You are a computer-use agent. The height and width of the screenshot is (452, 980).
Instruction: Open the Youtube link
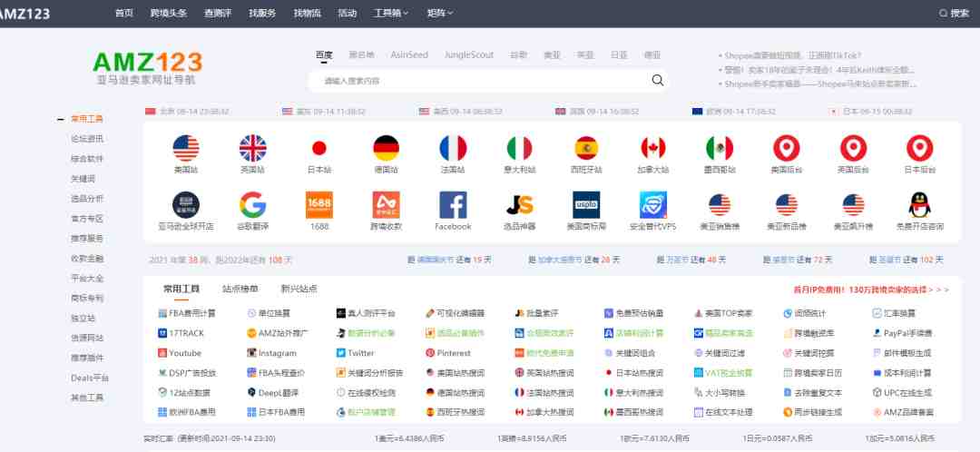point(180,353)
